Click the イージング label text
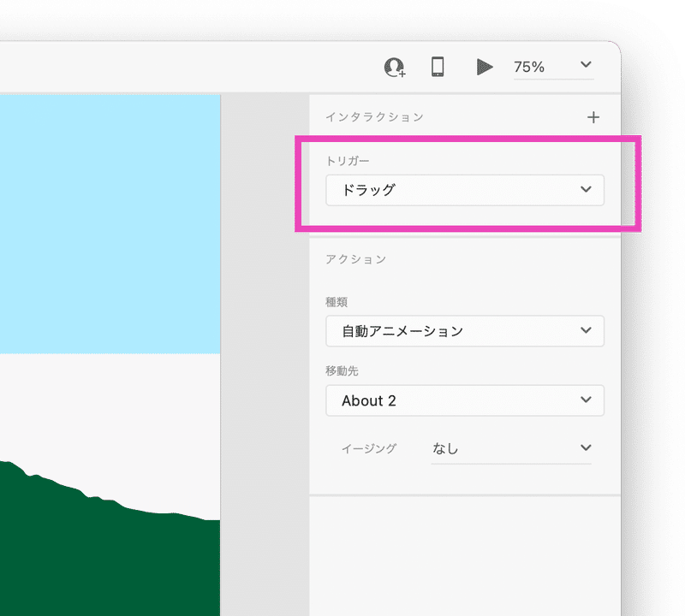 point(369,448)
